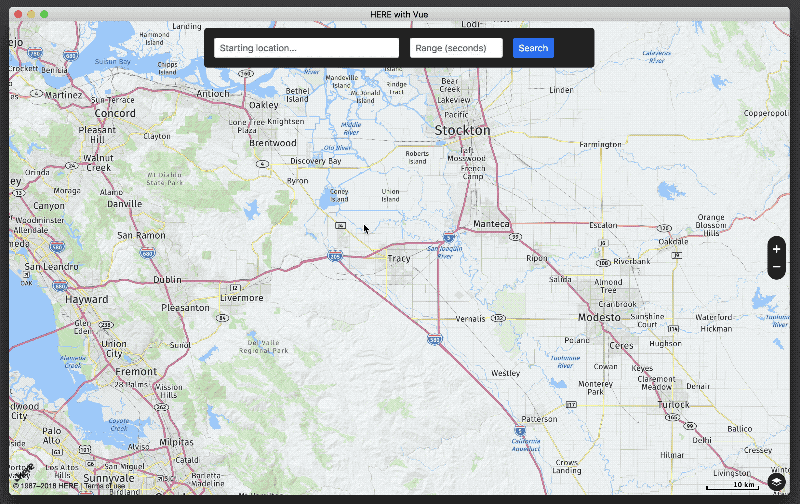Open the map layers chooser icon
800x504 pixels.
click(777, 482)
